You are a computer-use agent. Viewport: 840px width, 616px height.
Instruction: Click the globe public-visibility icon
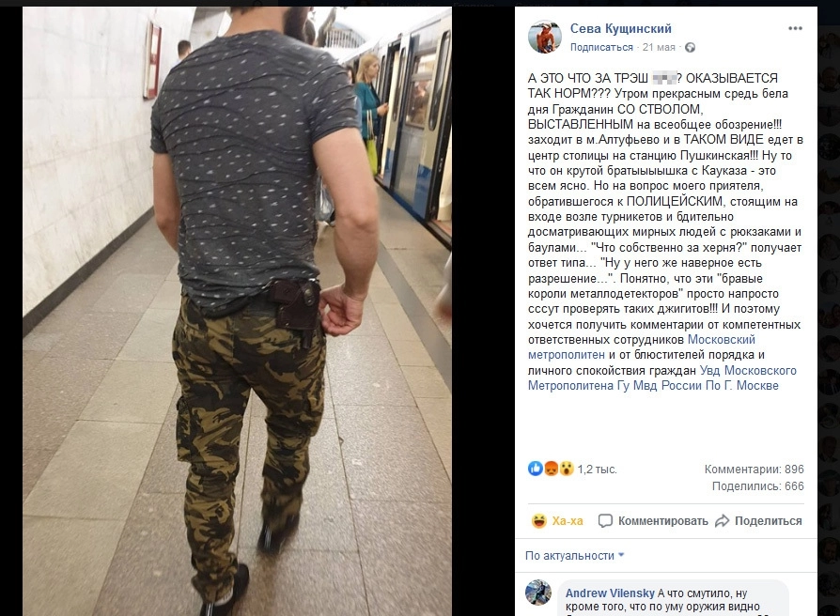pos(690,48)
